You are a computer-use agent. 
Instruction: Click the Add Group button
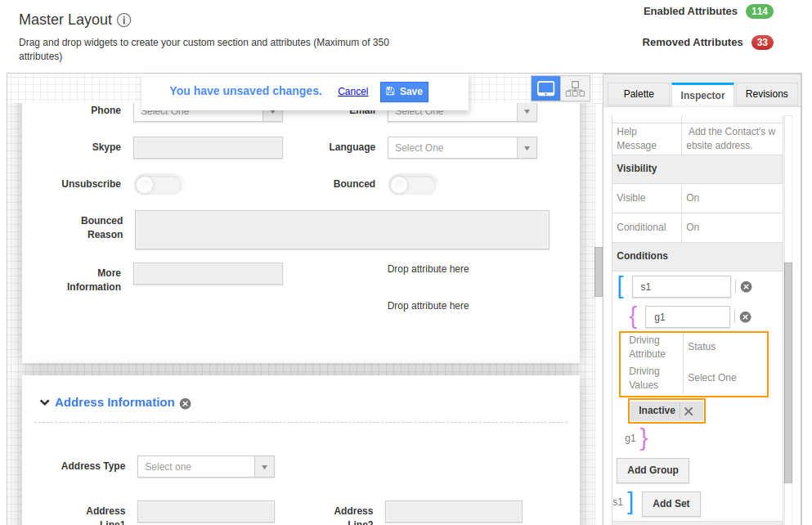pyautogui.click(x=653, y=470)
